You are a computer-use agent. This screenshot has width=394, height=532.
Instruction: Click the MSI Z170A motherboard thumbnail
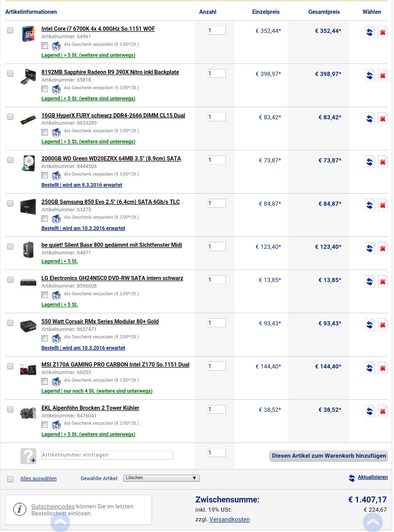pos(28,369)
